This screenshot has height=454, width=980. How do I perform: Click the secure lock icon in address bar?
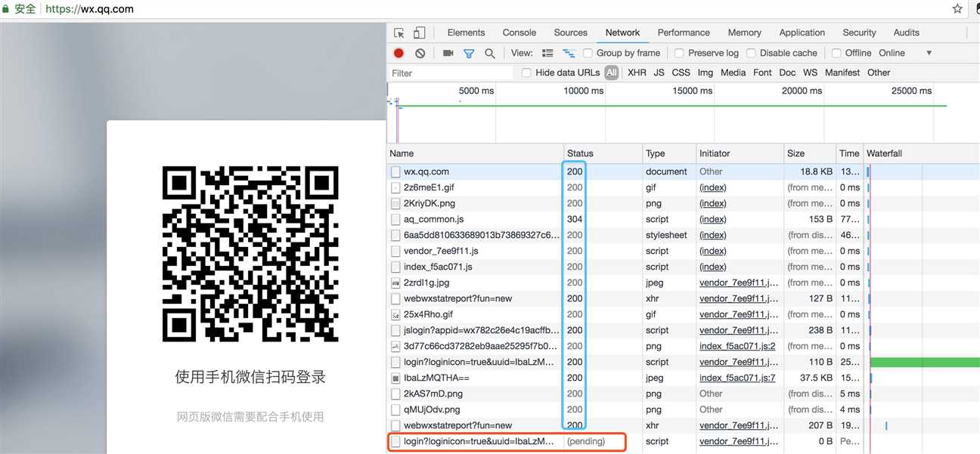(x=6, y=9)
